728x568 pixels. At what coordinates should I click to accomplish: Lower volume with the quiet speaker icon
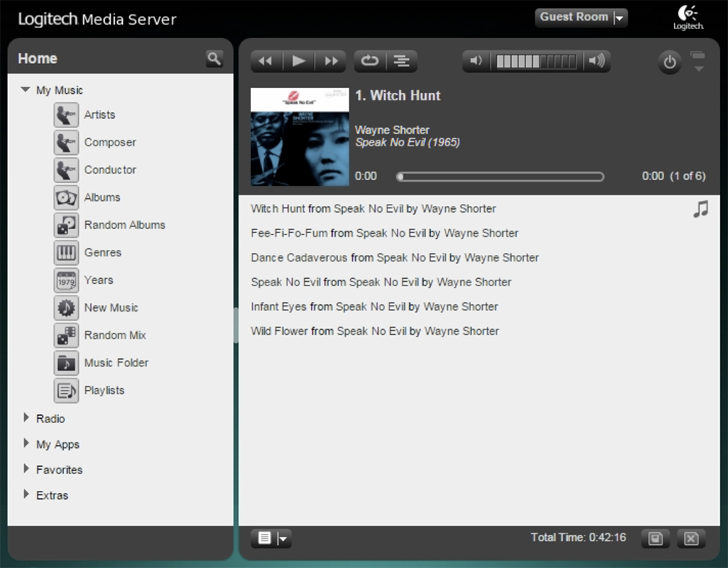coord(476,61)
